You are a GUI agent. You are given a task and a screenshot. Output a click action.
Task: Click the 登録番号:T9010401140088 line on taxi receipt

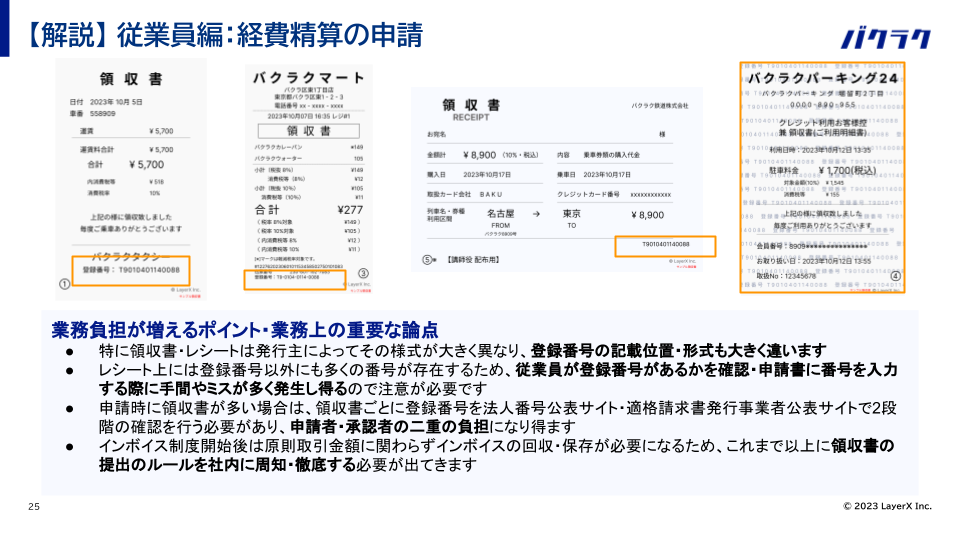(131, 270)
